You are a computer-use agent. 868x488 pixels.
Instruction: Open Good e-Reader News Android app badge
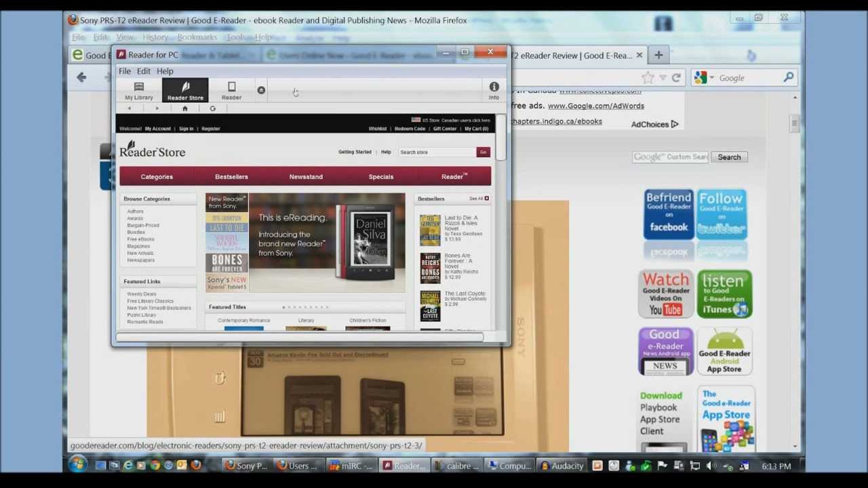(x=665, y=351)
